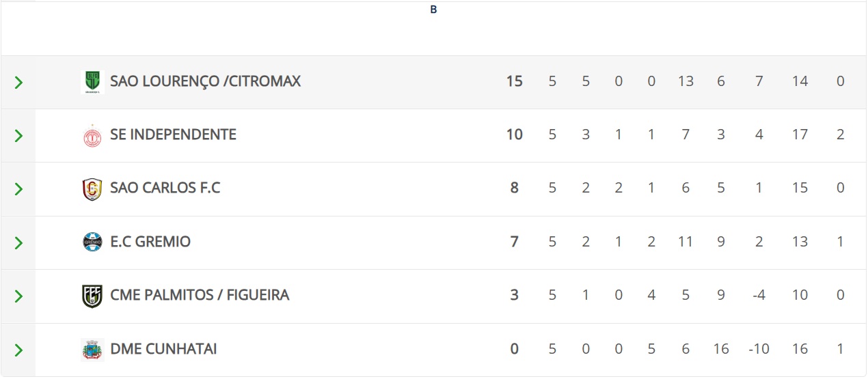
Task: Open the SAO LOURENÇO /CITROMAX team name
Action: (205, 81)
